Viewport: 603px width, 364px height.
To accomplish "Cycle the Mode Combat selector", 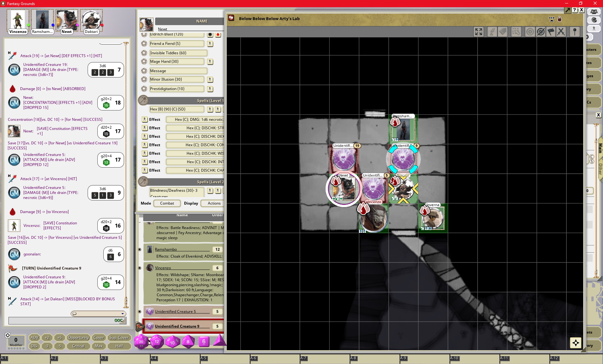I will [167, 203].
